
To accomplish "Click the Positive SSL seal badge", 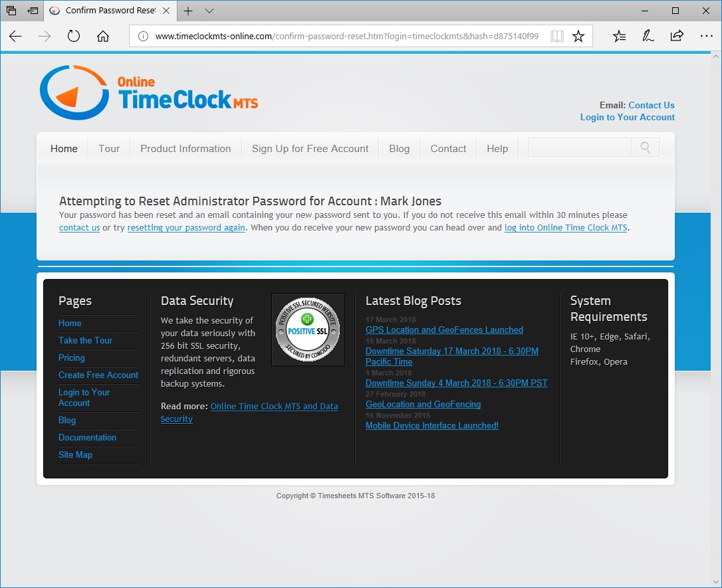I will [308, 330].
